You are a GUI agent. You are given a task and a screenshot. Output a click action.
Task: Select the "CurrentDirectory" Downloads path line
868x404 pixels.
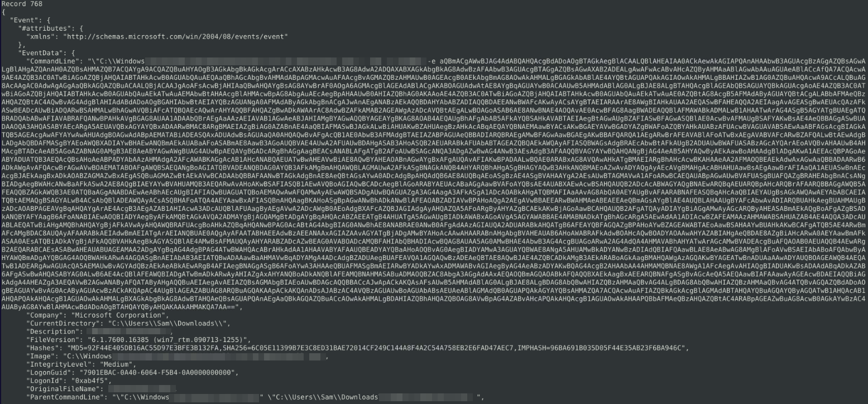[x=127, y=324]
